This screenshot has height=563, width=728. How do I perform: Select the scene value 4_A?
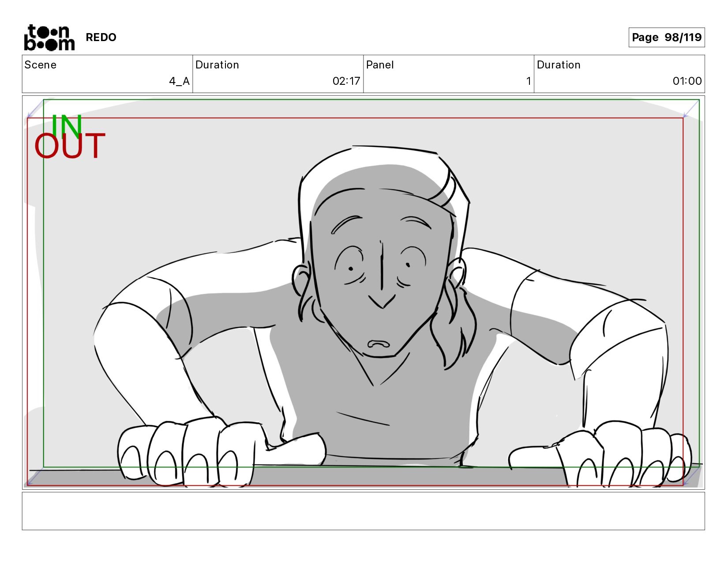pos(179,81)
